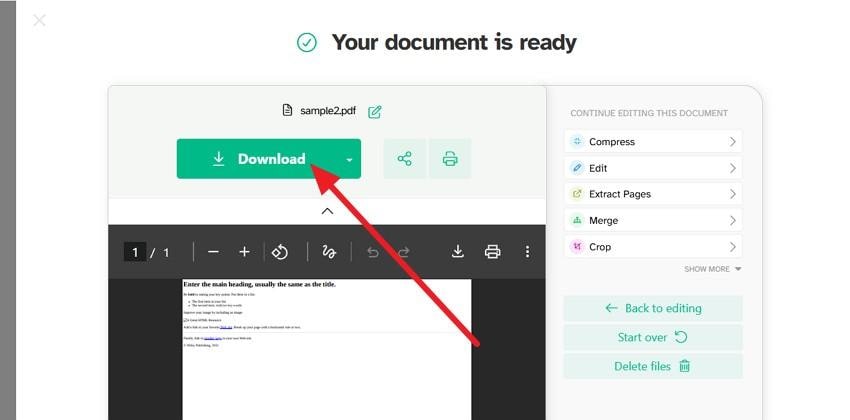Viewport: 850px width, 420px height.
Task: Click the left arrow beside Back to editing
Action: [611, 308]
